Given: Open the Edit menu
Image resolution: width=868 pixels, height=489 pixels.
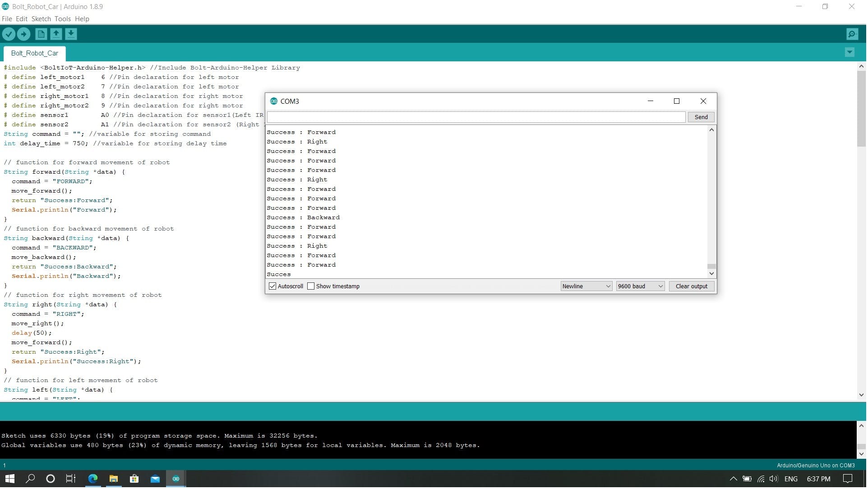Looking at the screenshot, I should pos(22,19).
